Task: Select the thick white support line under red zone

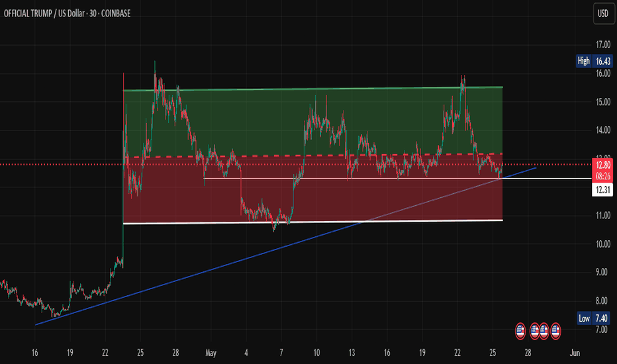Action: [x=313, y=222]
